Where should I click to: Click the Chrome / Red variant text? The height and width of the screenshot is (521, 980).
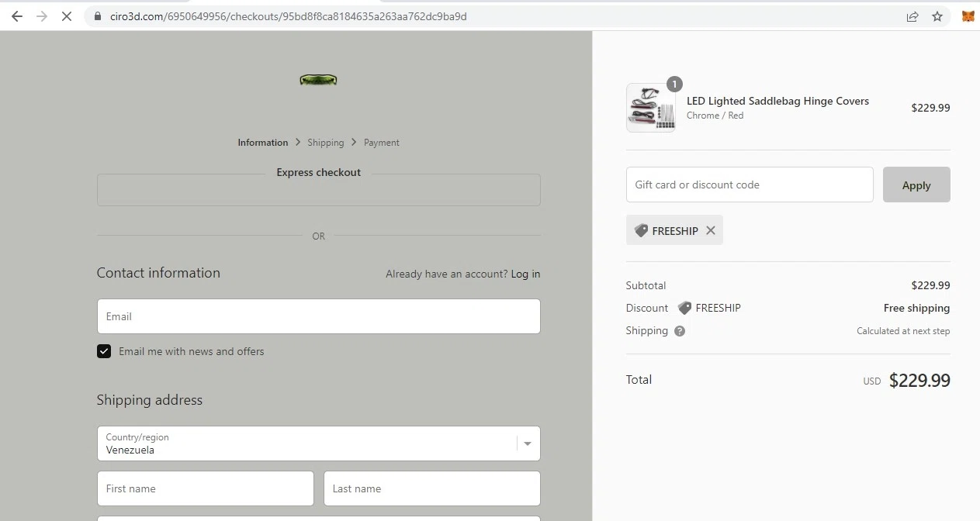[715, 116]
